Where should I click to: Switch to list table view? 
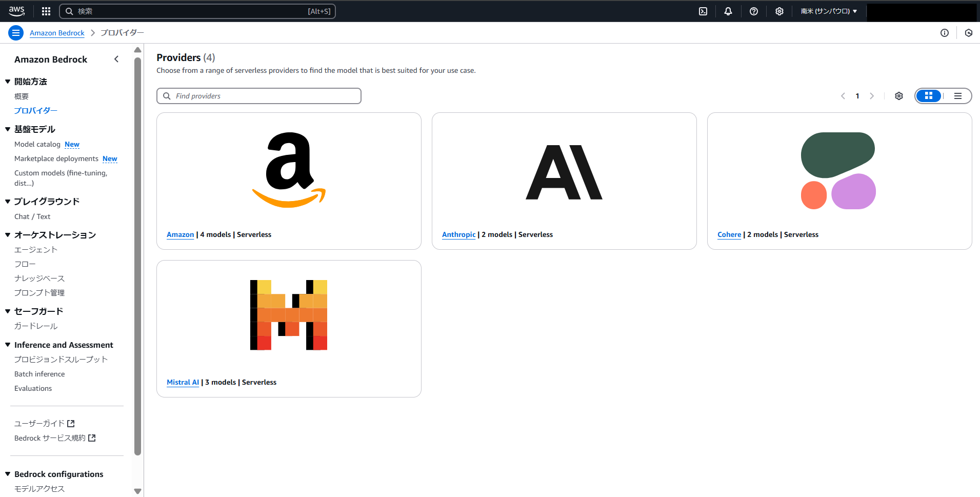point(957,96)
